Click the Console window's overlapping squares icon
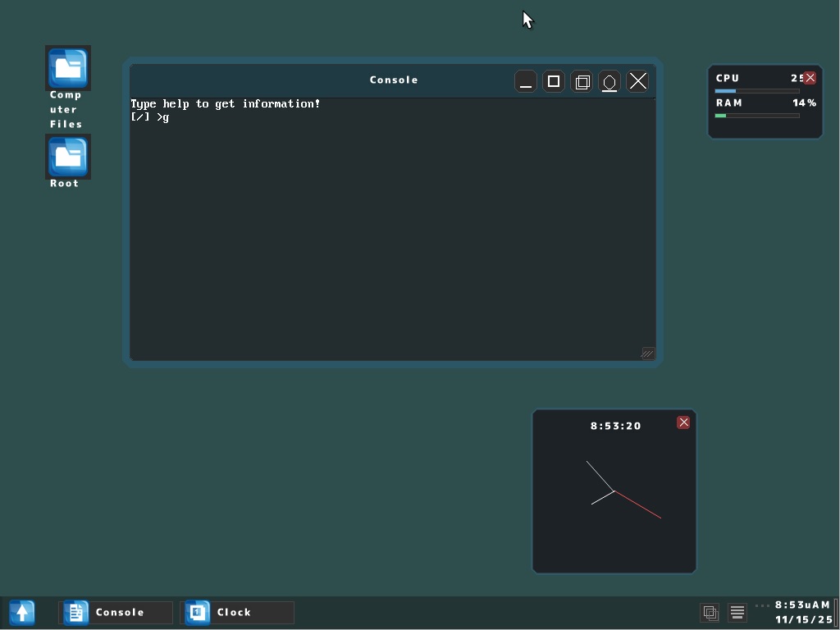 tap(582, 82)
